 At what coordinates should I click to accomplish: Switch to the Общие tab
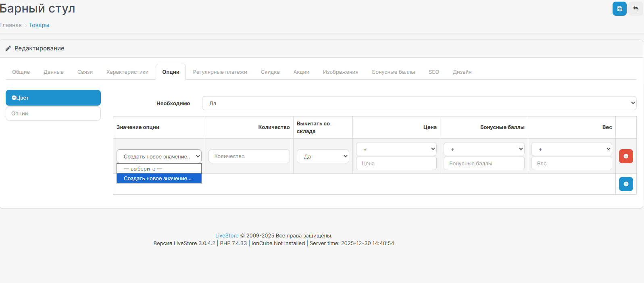point(21,72)
